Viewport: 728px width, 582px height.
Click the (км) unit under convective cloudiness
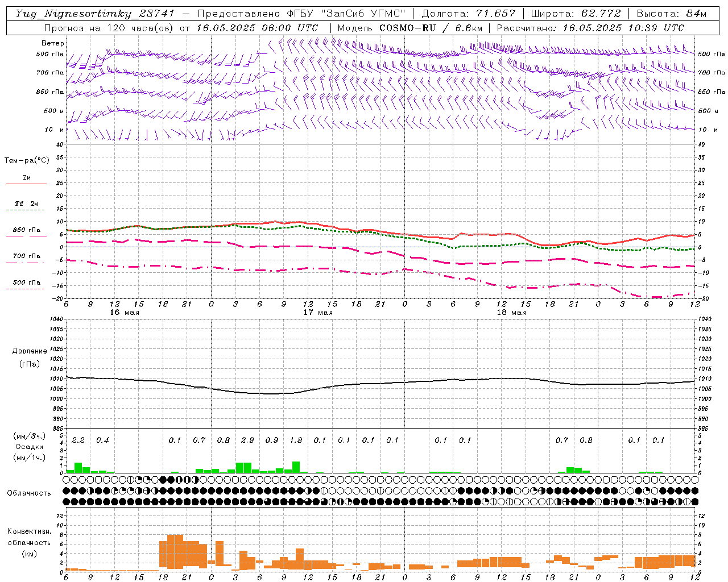29,554
